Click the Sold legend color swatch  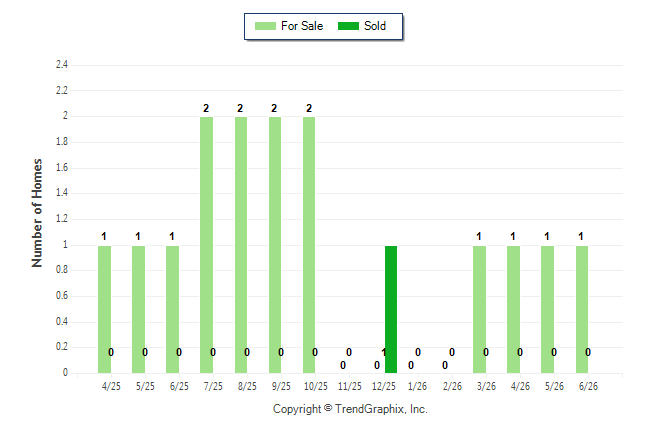coord(348,26)
